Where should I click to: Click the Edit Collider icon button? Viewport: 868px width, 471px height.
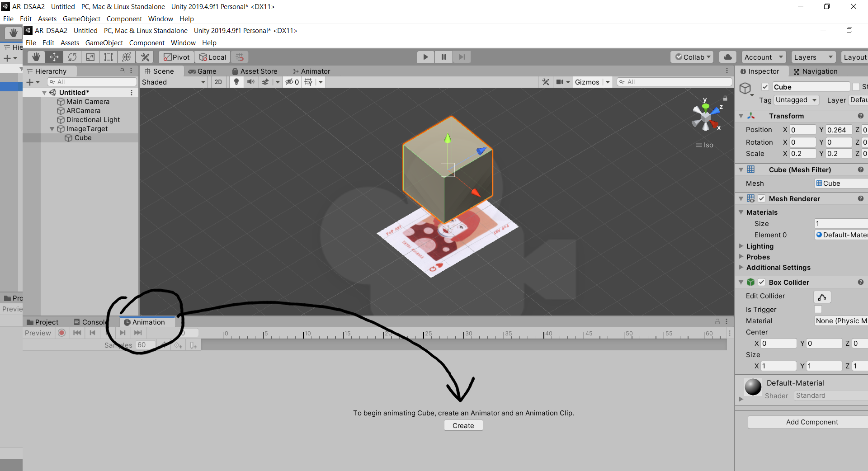pos(822,297)
